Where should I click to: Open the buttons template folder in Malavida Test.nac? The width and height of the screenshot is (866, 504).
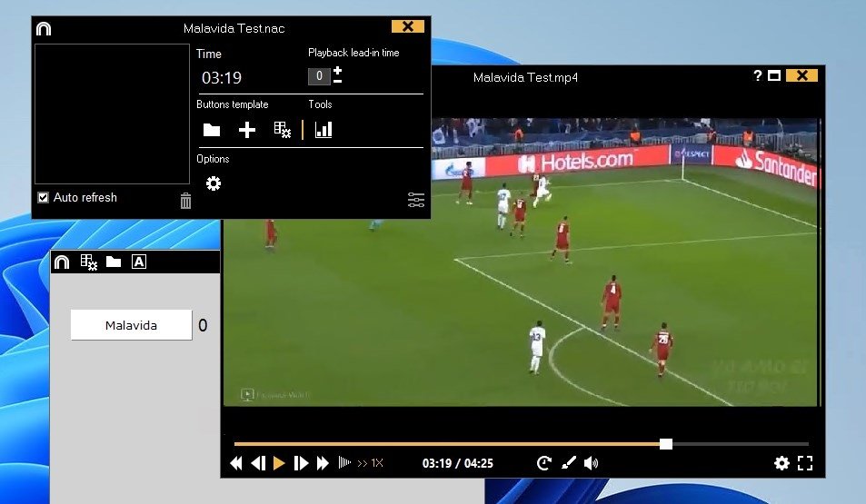pos(212,130)
